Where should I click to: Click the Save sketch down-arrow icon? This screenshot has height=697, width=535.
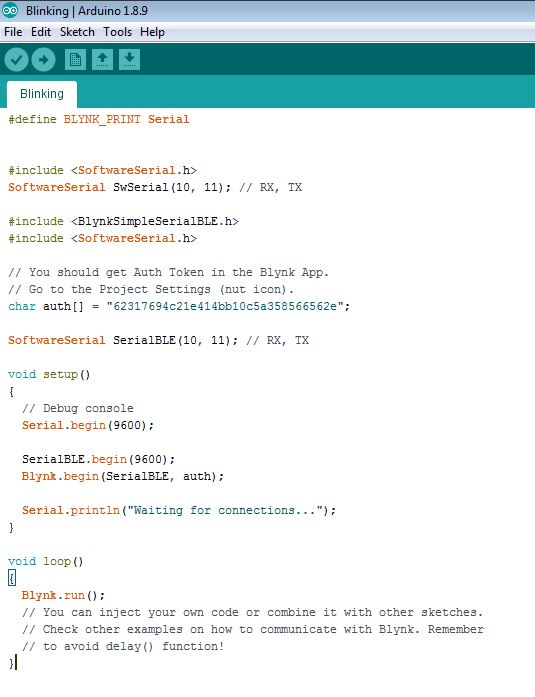129,60
